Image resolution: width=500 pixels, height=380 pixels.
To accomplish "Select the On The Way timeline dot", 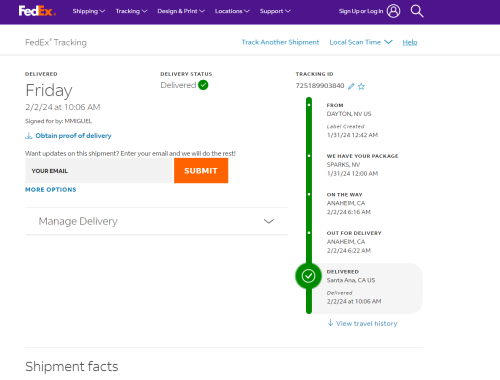I will click(x=309, y=194).
